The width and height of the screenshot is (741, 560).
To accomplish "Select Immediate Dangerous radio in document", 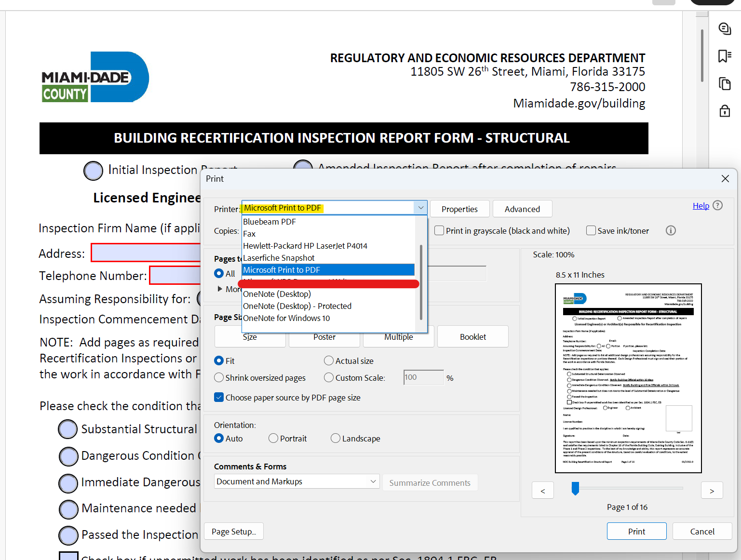I will 68,483.
